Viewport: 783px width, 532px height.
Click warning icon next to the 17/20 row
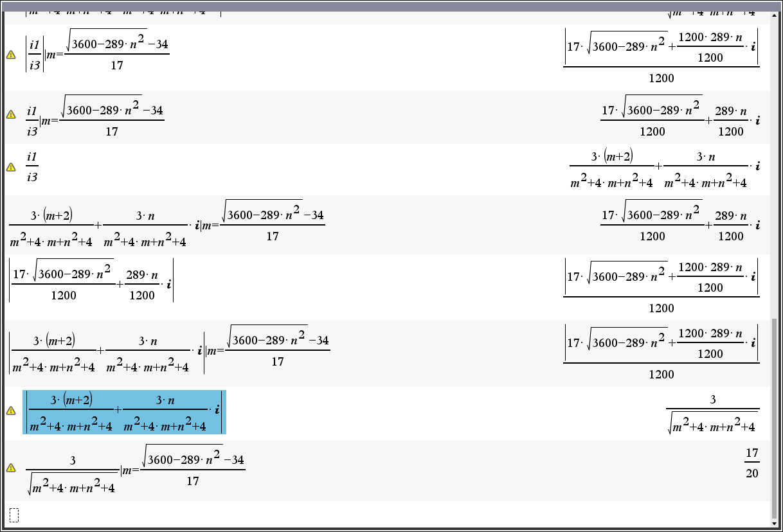pos(11,468)
